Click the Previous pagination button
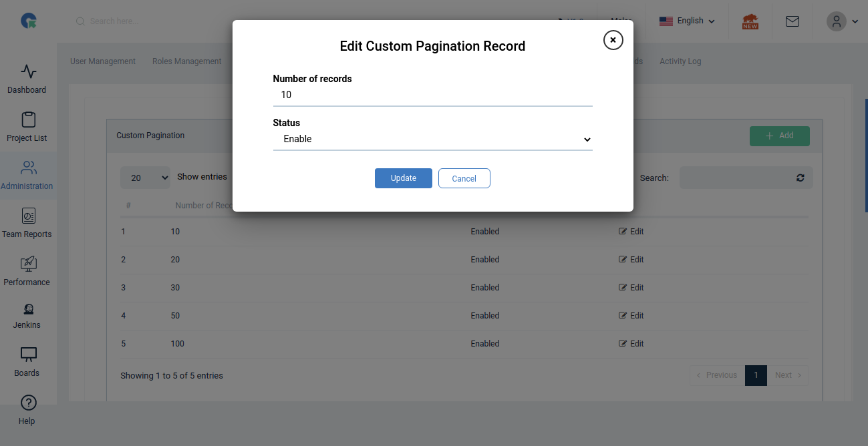 click(717, 375)
